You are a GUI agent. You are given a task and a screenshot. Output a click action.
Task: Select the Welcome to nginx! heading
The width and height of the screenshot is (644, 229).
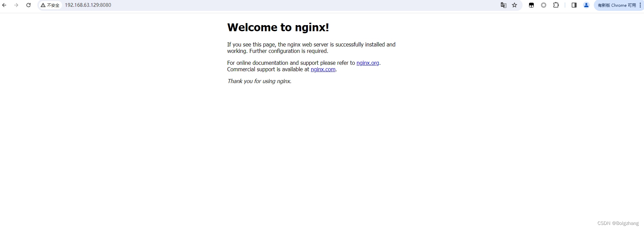(x=278, y=27)
